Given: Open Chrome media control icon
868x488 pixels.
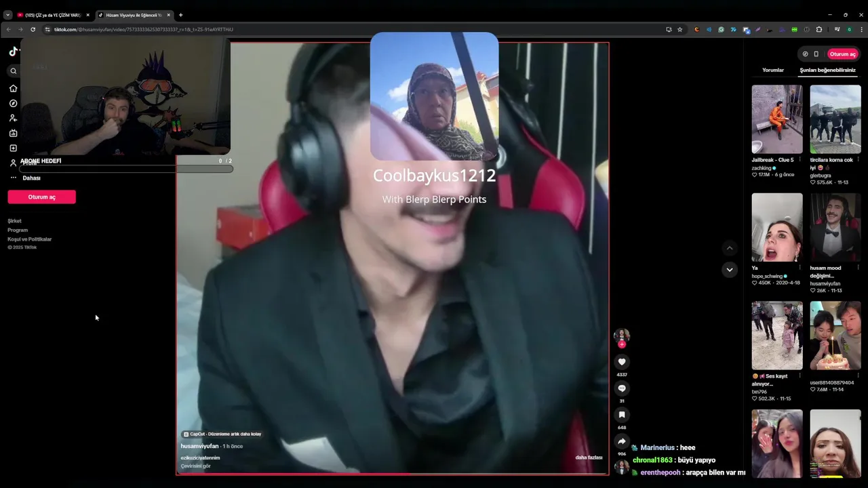Looking at the screenshot, I should click(837, 29).
